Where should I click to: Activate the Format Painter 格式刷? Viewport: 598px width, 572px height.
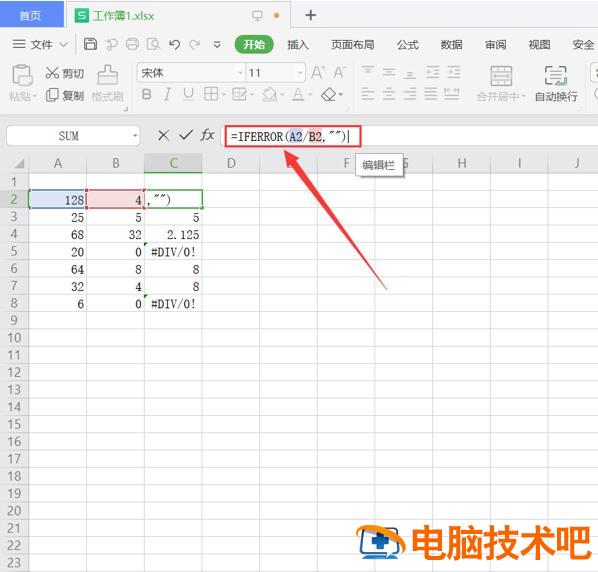(108, 83)
